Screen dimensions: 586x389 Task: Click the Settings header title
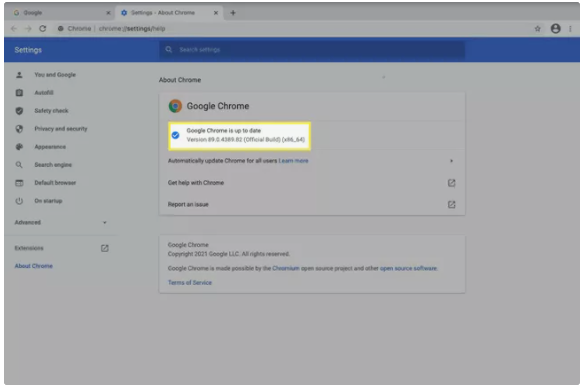coord(28,50)
